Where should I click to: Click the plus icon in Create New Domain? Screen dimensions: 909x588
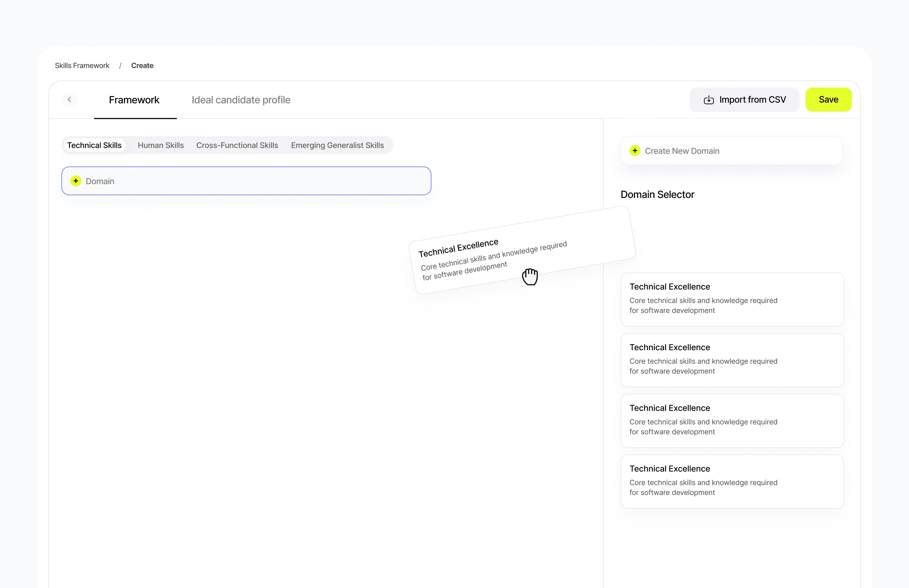point(635,151)
